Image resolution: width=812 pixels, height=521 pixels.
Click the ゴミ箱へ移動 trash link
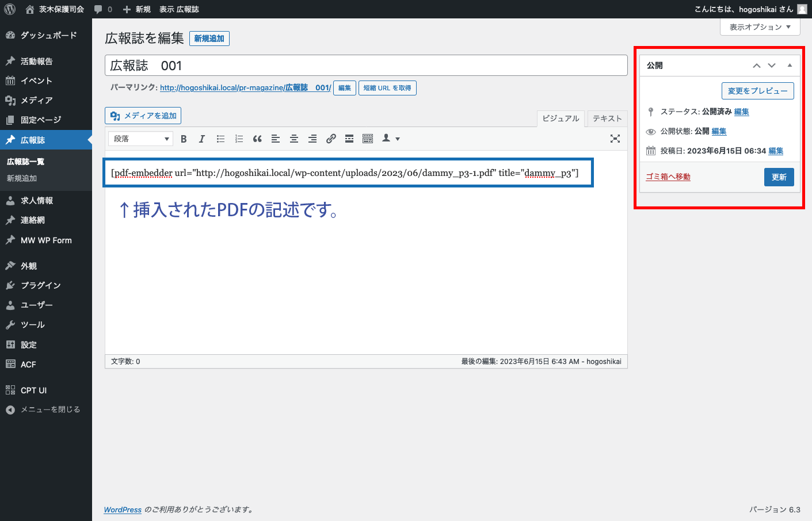pyautogui.click(x=668, y=177)
